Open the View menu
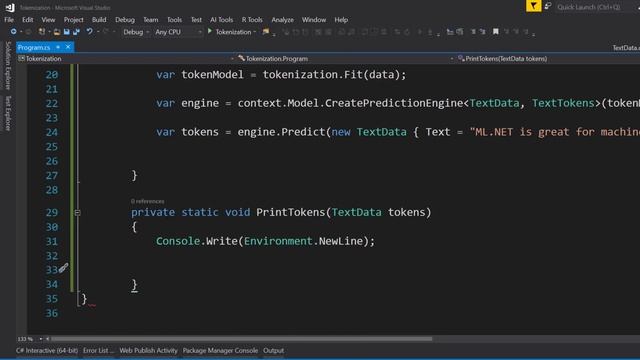This screenshot has height=360, width=640. click(x=48, y=20)
